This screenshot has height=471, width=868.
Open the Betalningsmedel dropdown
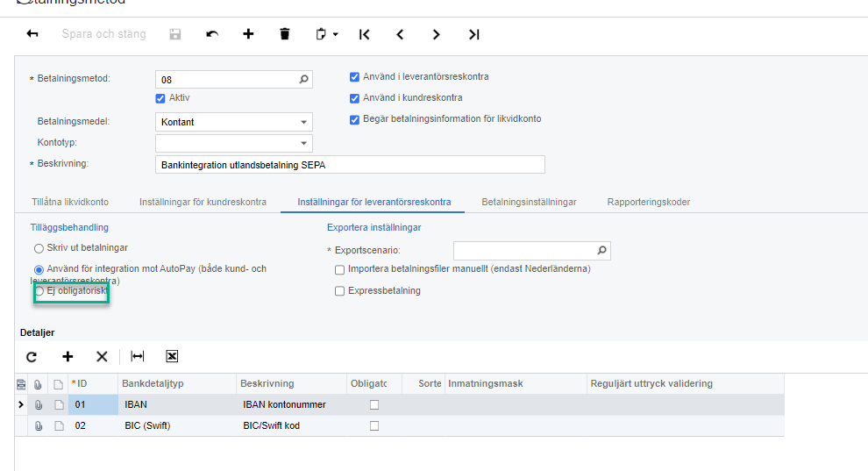pyautogui.click(x=303, y=122)
